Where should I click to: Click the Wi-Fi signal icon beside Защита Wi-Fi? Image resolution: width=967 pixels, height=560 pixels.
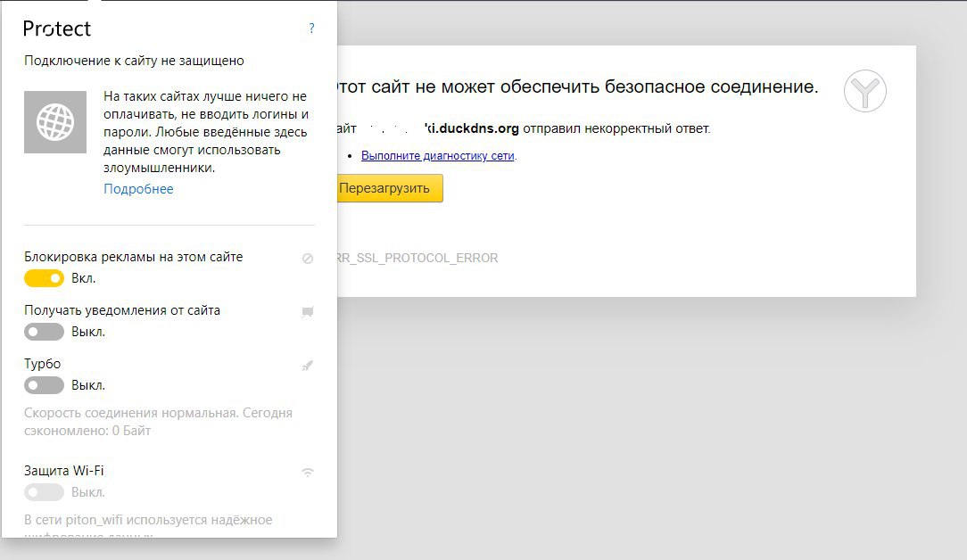(308, 473)
